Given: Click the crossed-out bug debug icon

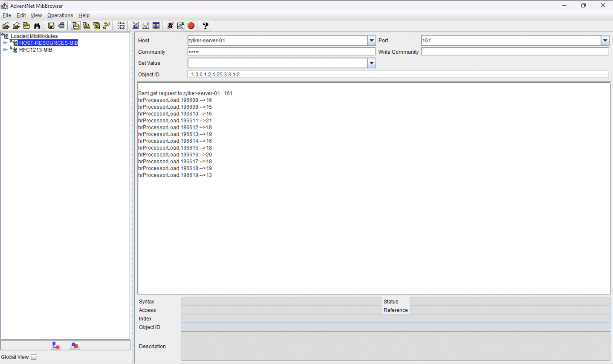Looking at the screenshot, I should pos(170,26).
